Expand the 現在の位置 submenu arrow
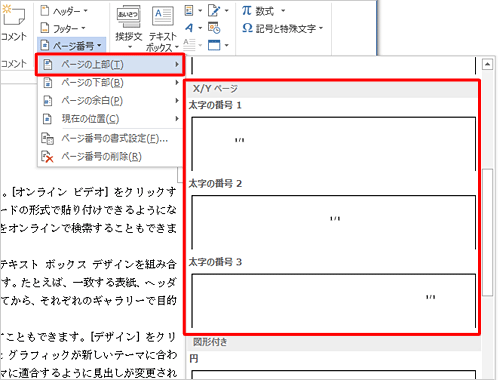 click(x=177, y=118)
